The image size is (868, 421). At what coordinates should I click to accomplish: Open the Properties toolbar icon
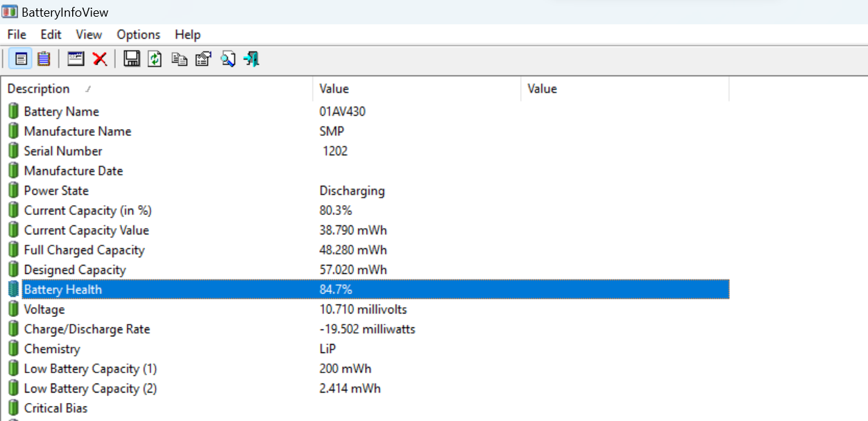pyautogui.click(x=203, y=59)
